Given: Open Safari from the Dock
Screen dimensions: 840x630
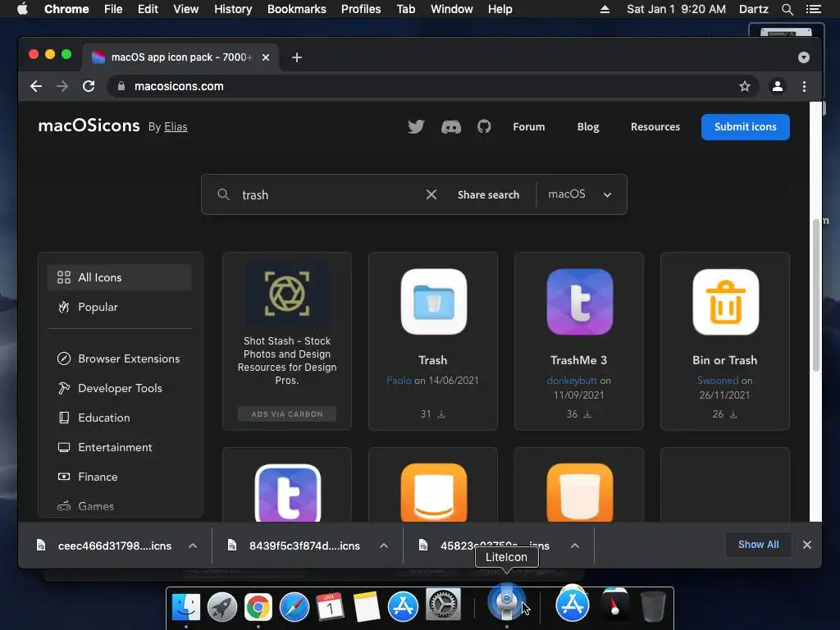Looking at the screenshot, I should (x=294, y=606).
